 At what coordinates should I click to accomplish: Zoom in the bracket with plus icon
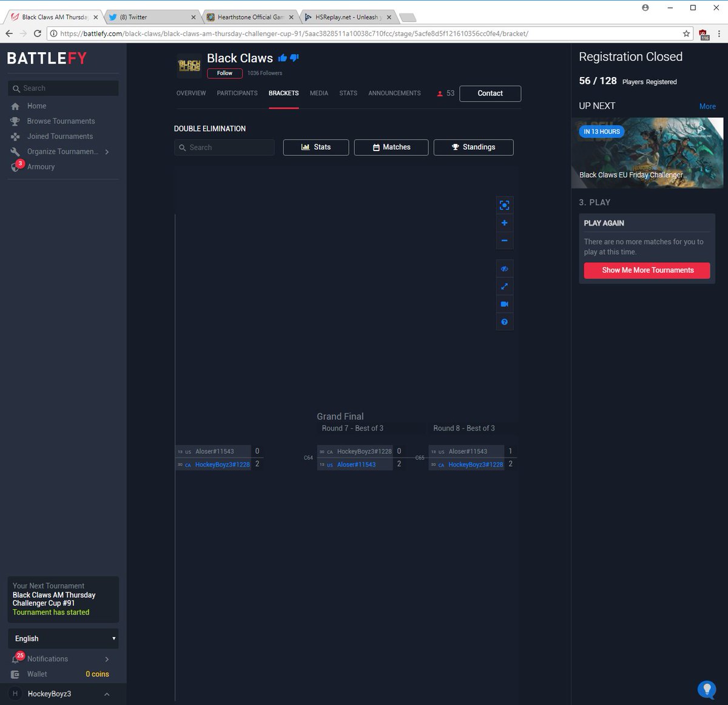click(504, 223)
